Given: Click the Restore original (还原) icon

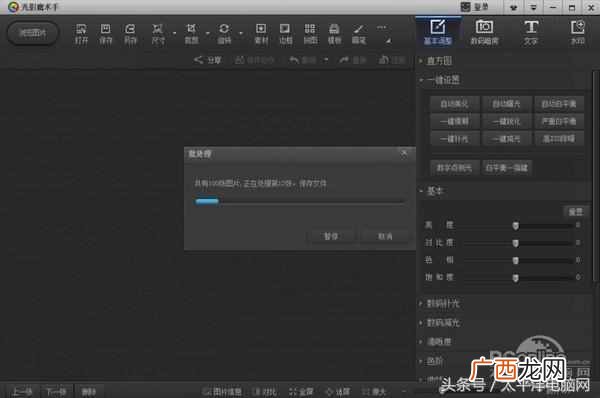Looking at the screenshot, I should click(x=383, y=60).
